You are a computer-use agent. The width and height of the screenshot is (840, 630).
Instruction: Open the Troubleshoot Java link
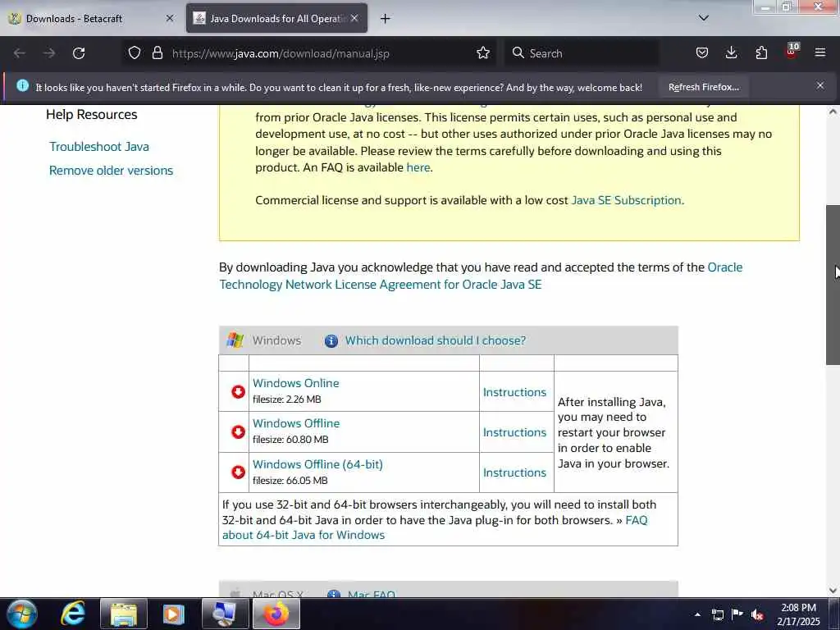99,147
